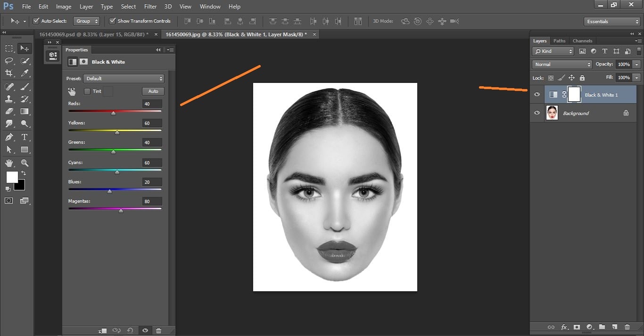Open the Normal blend mode dropdown

point(561,64)
